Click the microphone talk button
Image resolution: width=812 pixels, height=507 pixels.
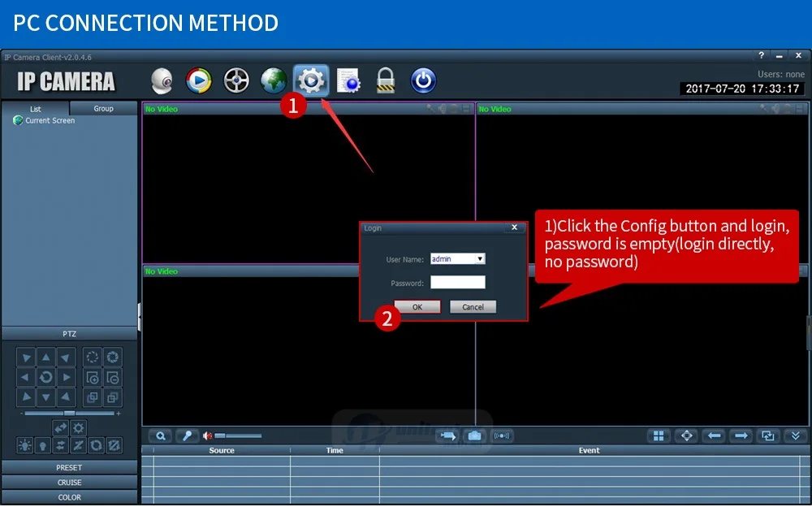click(x=187, y=436)
